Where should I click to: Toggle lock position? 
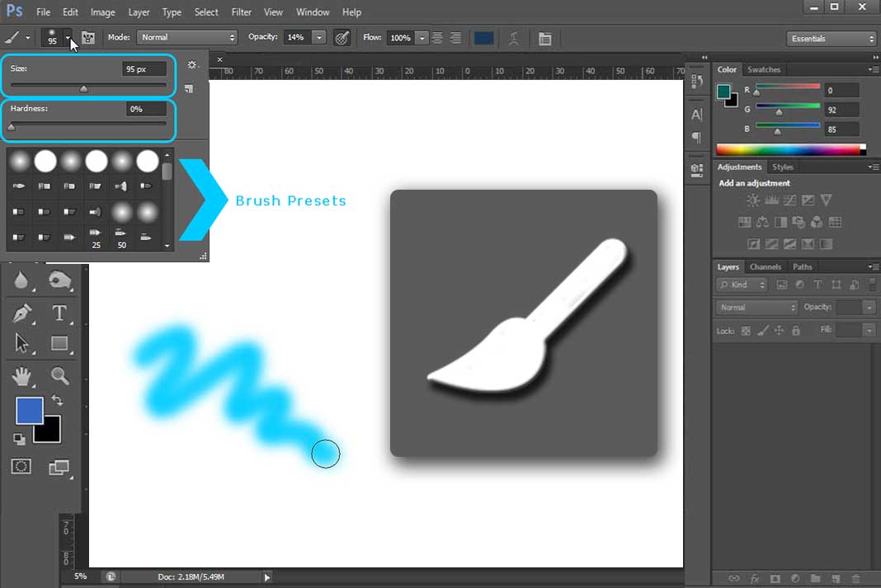click(779, 331)
